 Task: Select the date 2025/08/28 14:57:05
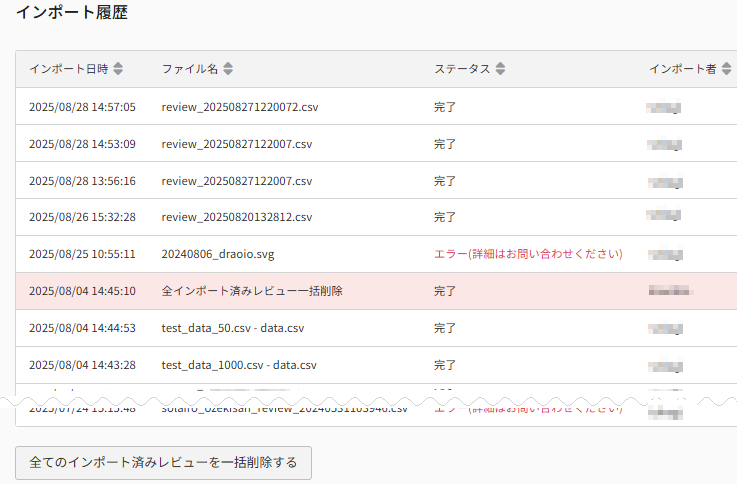82,107
